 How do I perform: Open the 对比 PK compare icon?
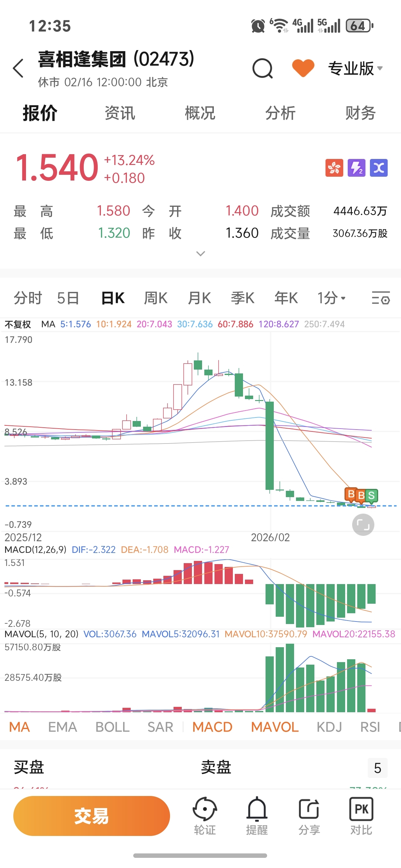(x=361, y=816)
